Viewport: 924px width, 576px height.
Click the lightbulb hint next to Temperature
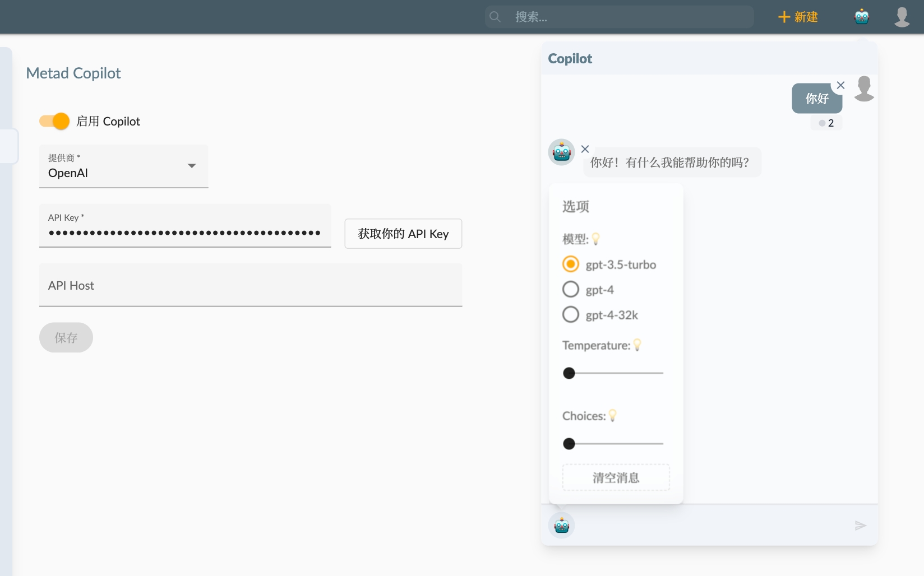coord(637,345)
